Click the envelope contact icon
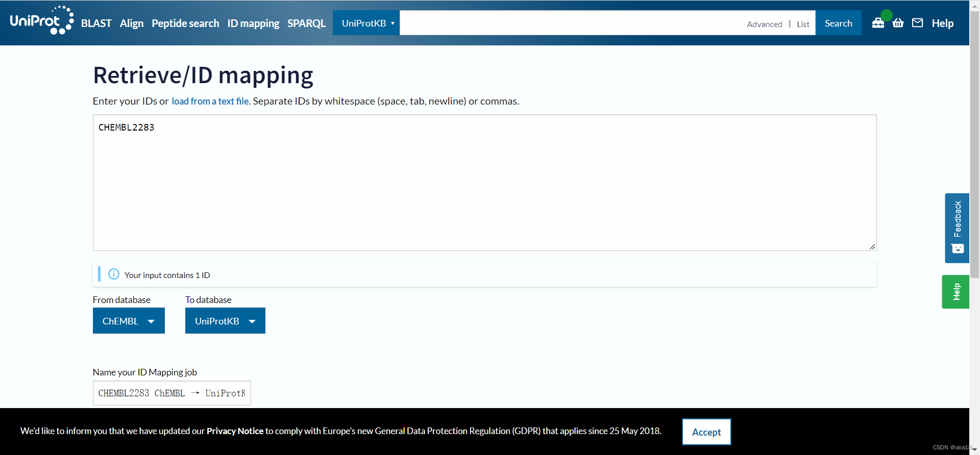The width and height of the screenshot is (980, 455). pyautogui.click(x=917, y=23)
